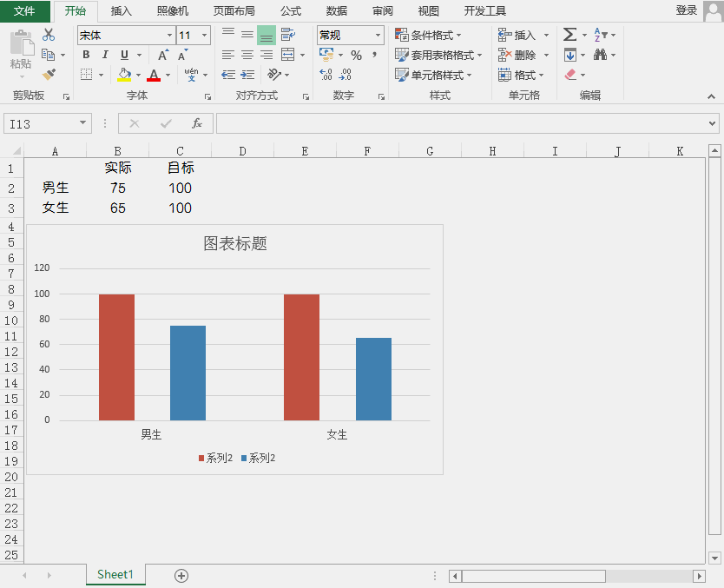The height and width of the screenshot is (588, 724).
Task: Click the Wrap Text icon
Action: click(x=287, y=35)
